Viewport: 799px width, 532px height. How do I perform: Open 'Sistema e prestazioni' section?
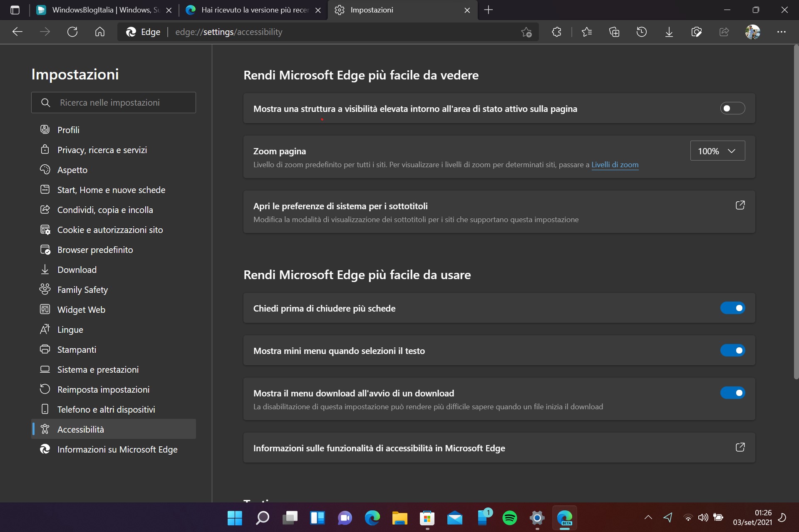[114, 369]
